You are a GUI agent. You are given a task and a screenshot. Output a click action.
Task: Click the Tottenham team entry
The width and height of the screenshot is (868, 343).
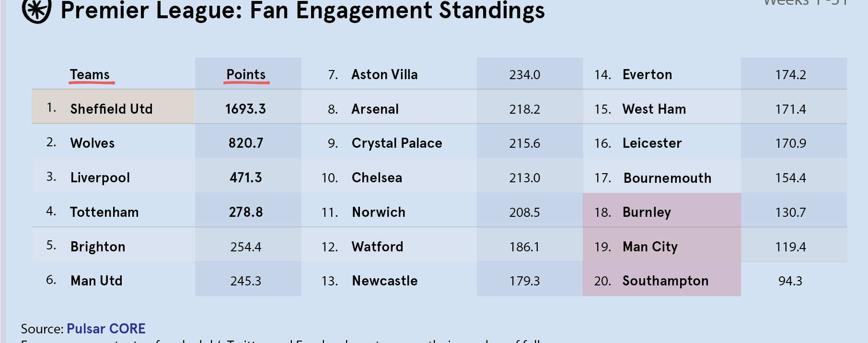click(104, 212)
